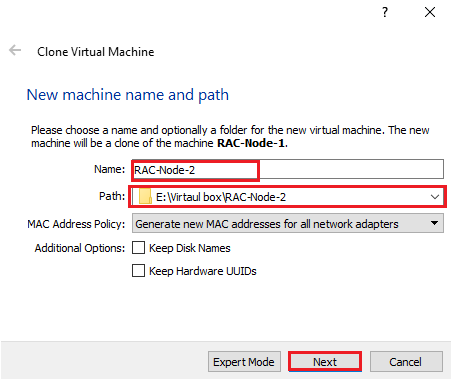This screenshot has width=451, height=379.
Task: Click the 'MAC Address Policy:' label
Action: pyautogui.click(x=76, y=224)
